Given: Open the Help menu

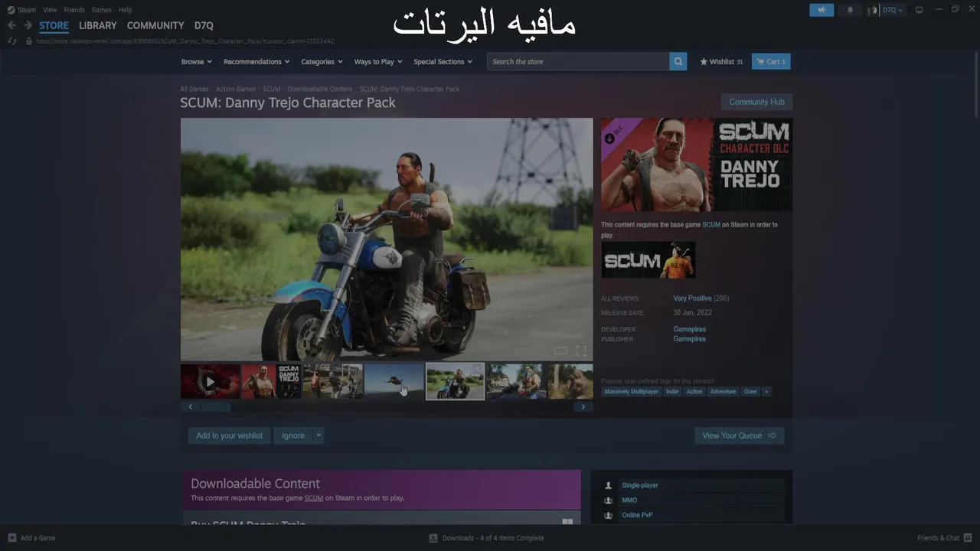Looking at the screenshot, I should point(125,10).
